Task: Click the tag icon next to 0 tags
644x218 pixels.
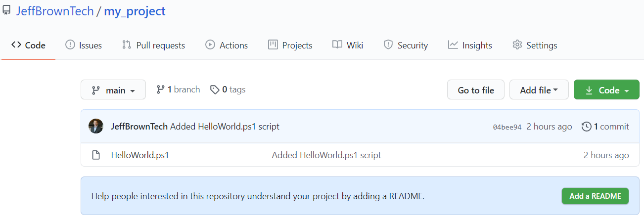Action: point(215,89)
